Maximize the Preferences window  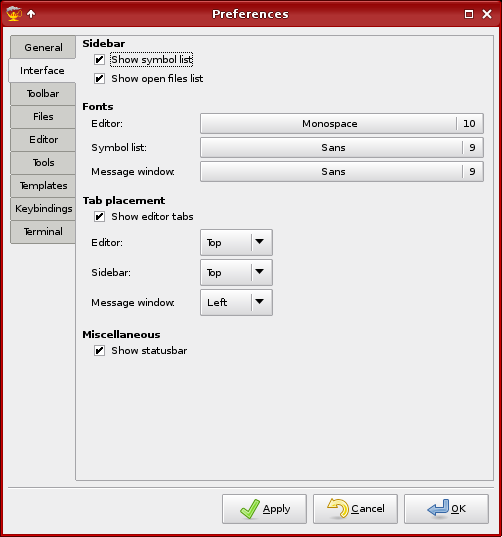point(469,14)
